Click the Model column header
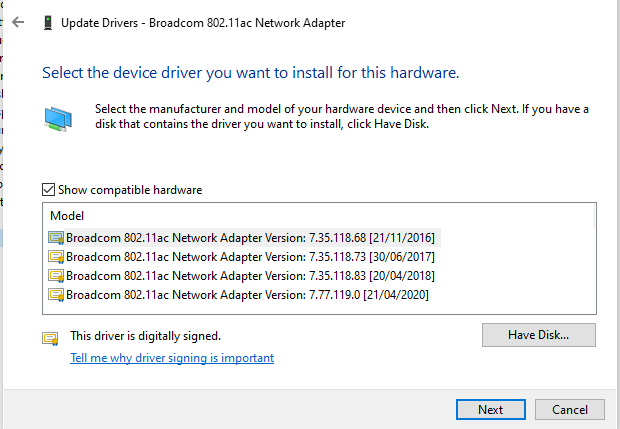 (x=68, y=216)
